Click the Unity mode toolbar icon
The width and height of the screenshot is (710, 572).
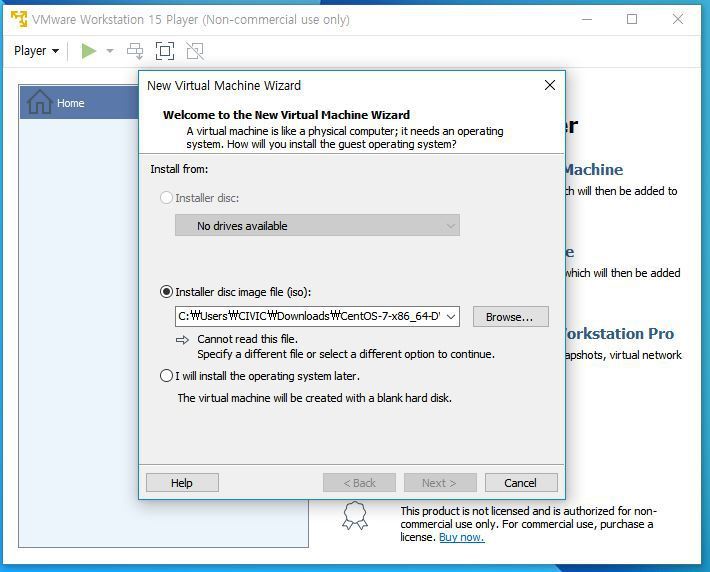[x=195, y=51]
